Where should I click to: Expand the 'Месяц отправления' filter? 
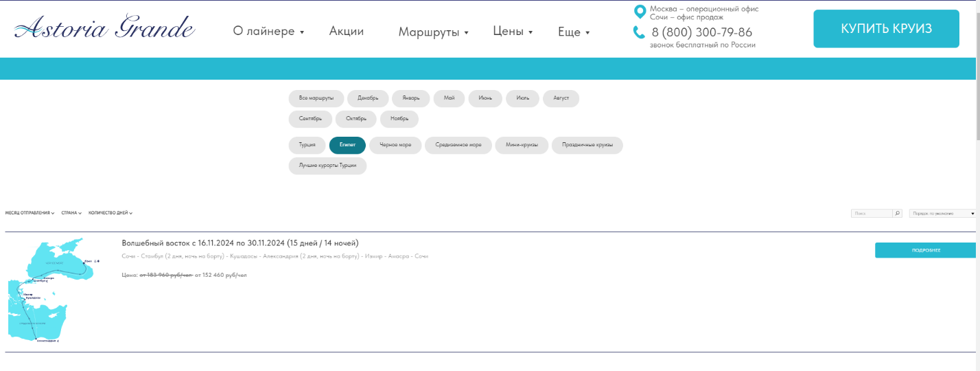click(x=30, y=213)
